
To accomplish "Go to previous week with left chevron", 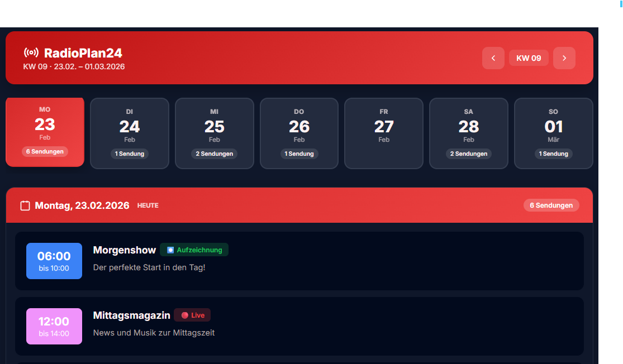I will coord(493,58).
